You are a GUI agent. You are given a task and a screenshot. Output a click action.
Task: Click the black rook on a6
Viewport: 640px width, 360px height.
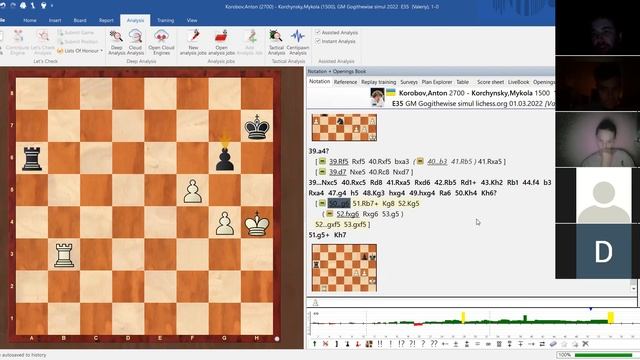click(32, 158)
